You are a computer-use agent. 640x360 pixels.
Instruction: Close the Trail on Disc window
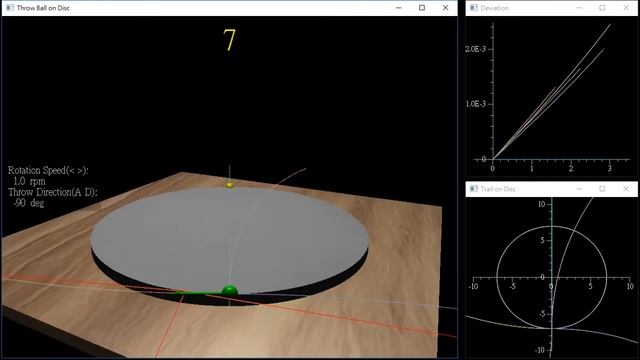(x=626, y=189)
